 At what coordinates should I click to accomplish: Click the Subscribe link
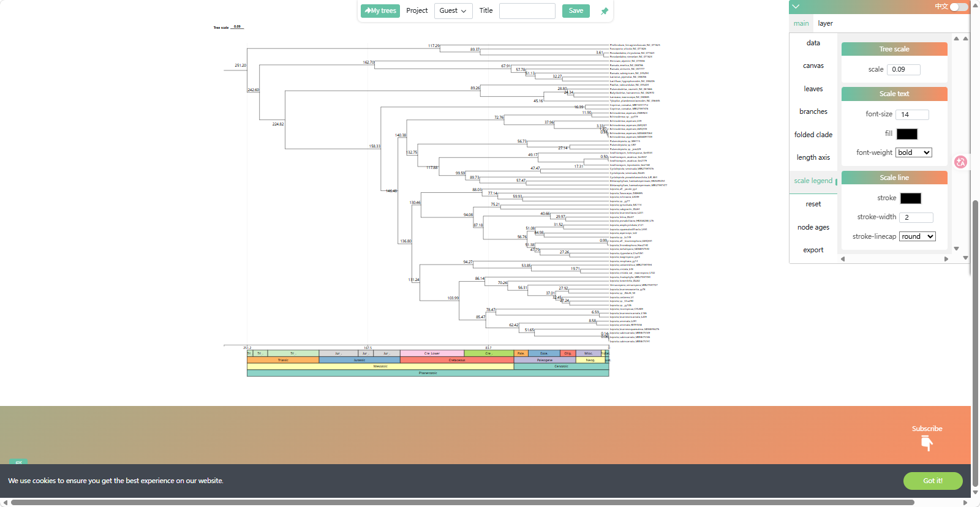click(x=927, y=429)
